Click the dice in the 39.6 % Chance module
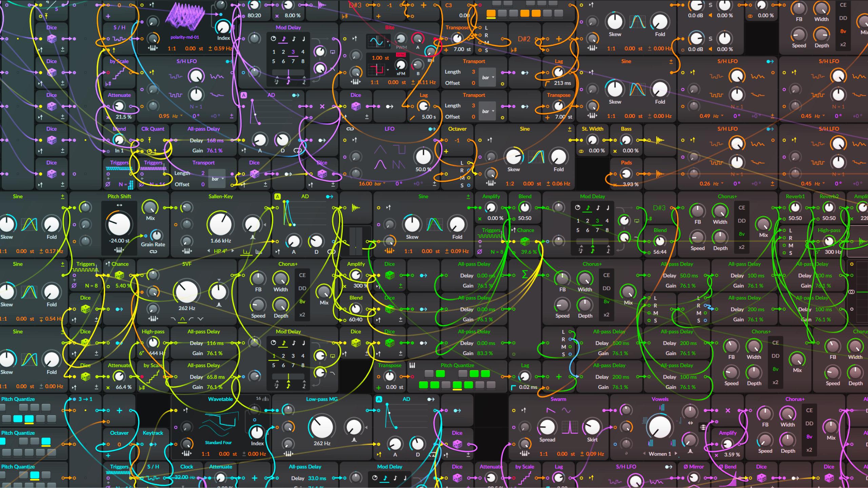 (525, 241)
